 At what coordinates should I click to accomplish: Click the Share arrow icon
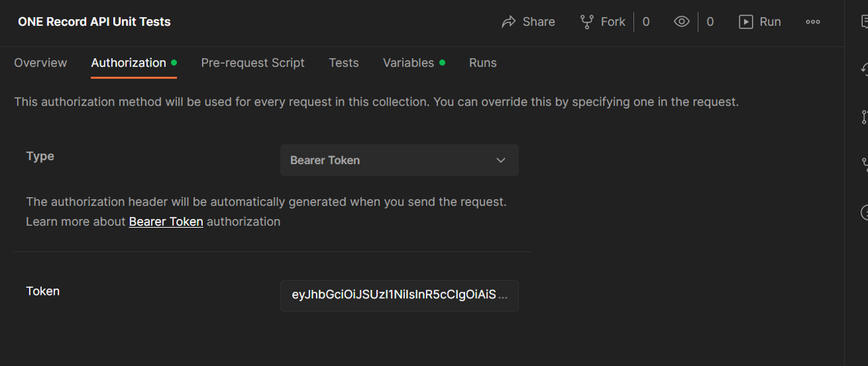[x=509, y=22]
